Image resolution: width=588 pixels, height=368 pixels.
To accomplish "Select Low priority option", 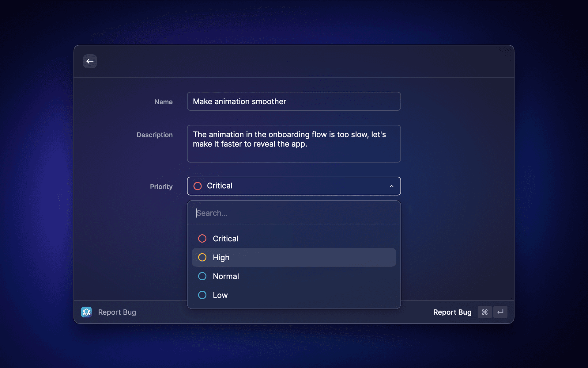I will coord(220,295).
